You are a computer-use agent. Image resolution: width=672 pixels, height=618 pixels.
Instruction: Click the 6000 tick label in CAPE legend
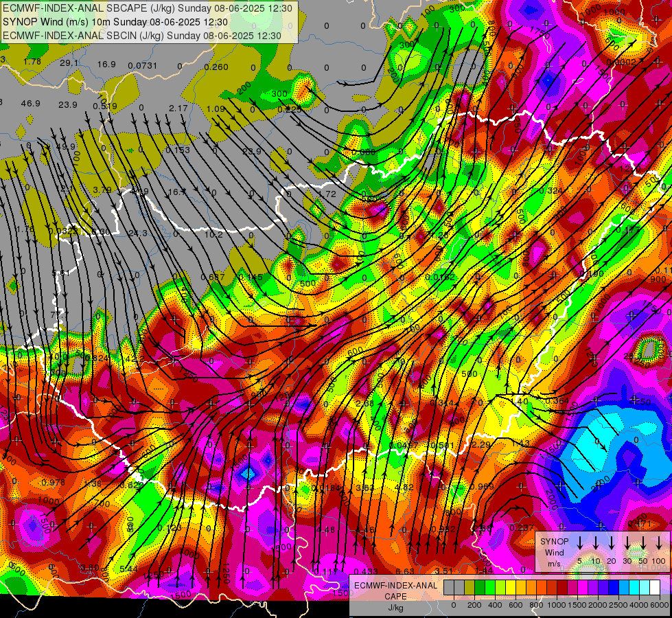[x=658, y=605]
